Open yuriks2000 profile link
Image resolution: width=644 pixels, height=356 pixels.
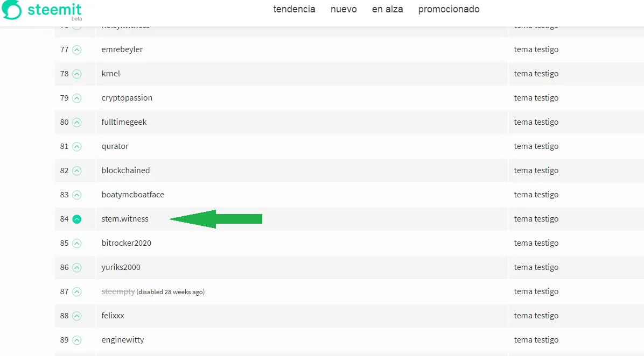(x=121, y=267)
